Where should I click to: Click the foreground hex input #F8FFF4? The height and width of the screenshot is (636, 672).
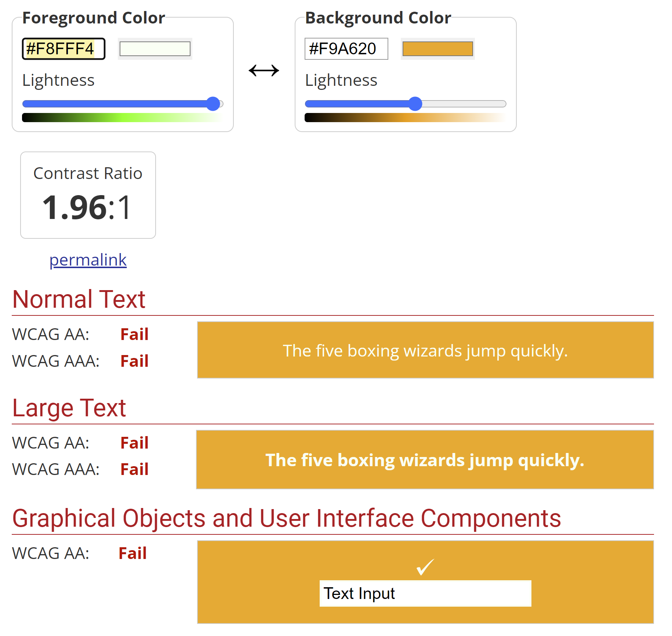(63, 49)
